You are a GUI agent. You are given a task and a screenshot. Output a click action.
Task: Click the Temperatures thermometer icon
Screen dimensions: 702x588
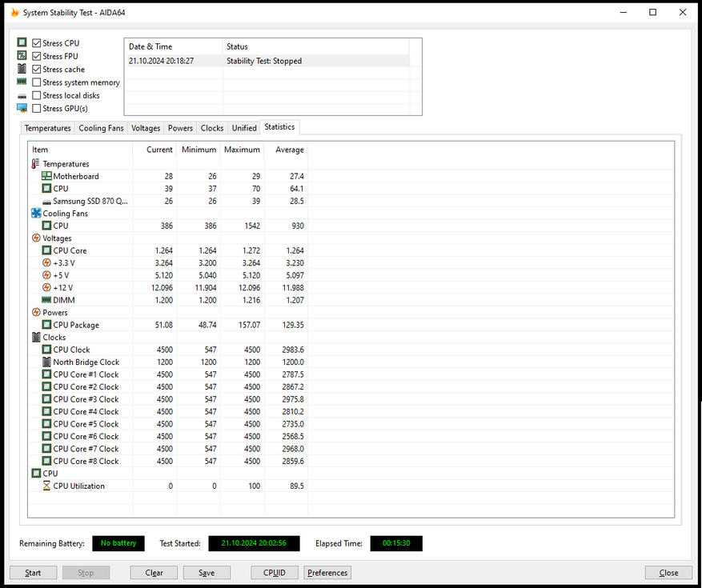pyautogui.click(x=36, y=164)
